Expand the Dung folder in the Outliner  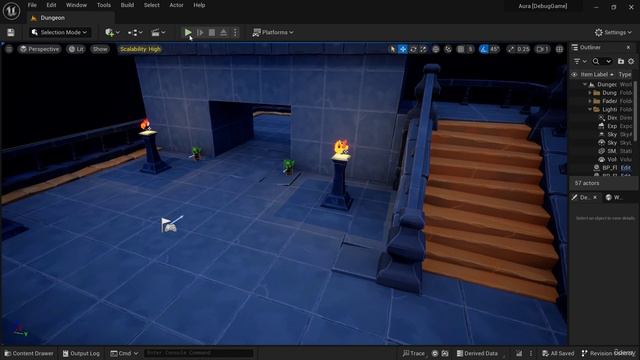pyautogui.click(x=590, y=93)
